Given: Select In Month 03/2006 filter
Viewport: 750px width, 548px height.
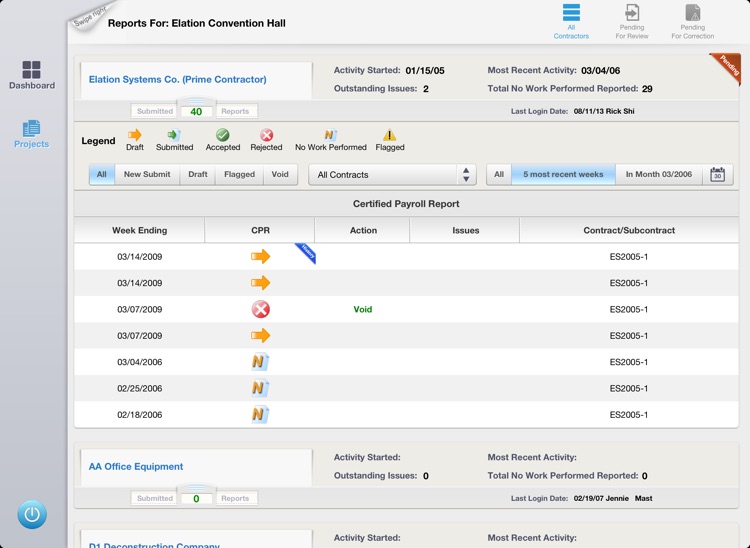Looking at the screenshot, I should tap(659, 175).
